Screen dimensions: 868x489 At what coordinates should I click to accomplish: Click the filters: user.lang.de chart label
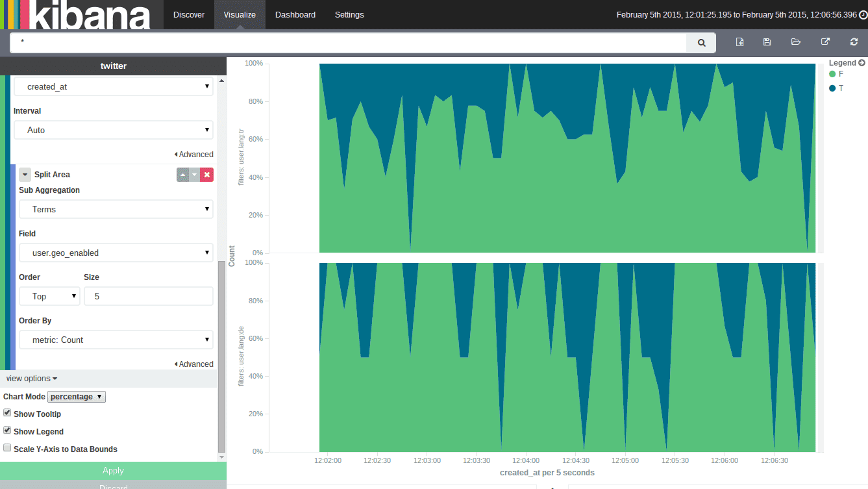point(242,357)
